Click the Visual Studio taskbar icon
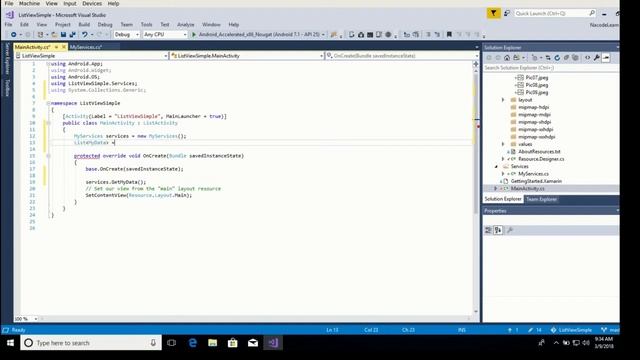The width and height of the screenshot is (640, 360). pyautogui.click(x=273, y=343)
